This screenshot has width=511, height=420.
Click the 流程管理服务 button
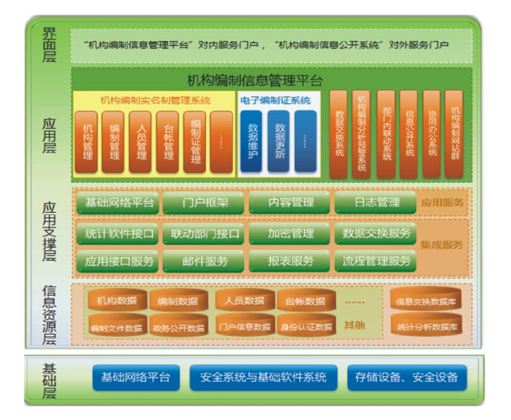[375, 260]
